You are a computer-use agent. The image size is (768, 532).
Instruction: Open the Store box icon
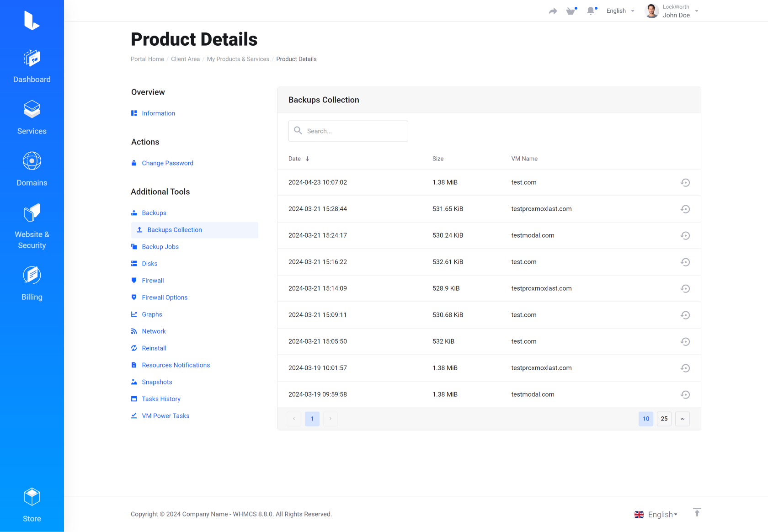click(x=32, y=497)
